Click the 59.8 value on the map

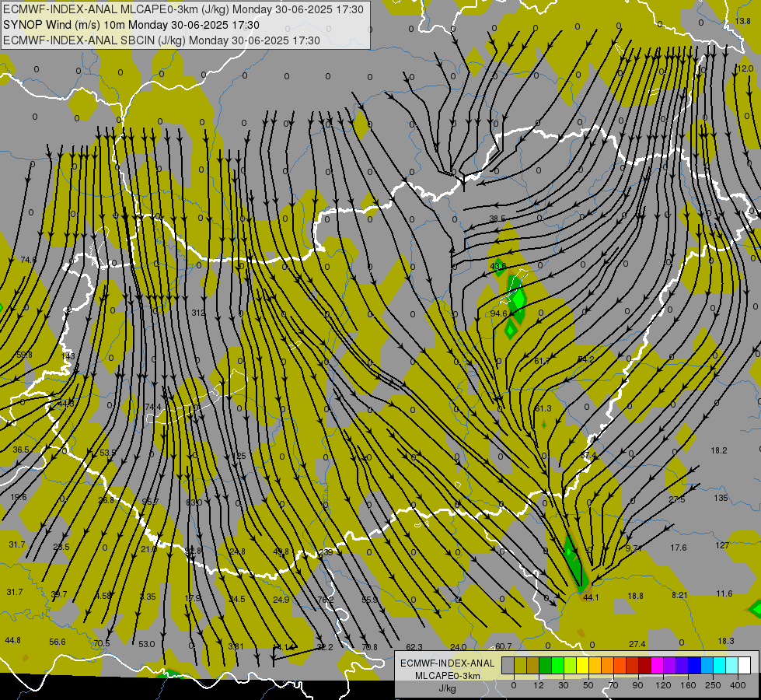[24, 355]
